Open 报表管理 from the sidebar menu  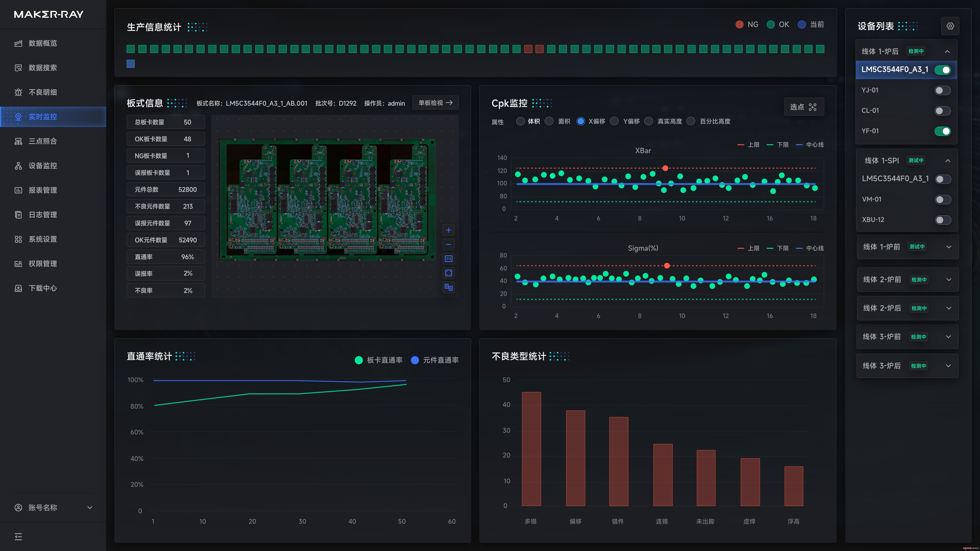[x=43, y=190]
